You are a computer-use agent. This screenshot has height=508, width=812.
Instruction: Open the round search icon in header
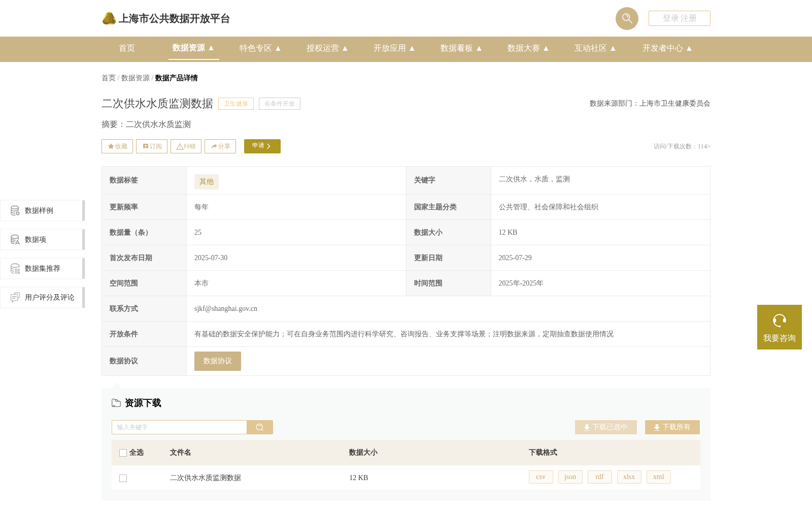[627, 18]
